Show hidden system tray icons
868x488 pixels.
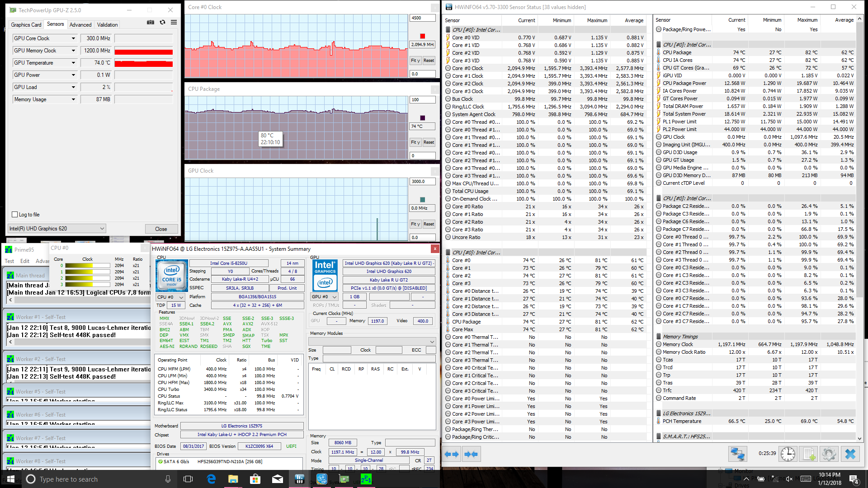pyautogui.click(x=747, y=479)
